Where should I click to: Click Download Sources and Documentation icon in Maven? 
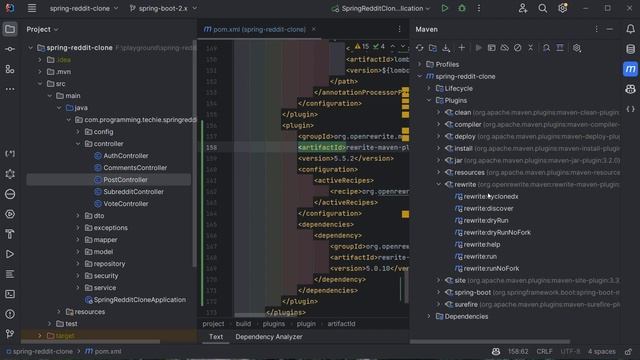click(x=446, y=48)
